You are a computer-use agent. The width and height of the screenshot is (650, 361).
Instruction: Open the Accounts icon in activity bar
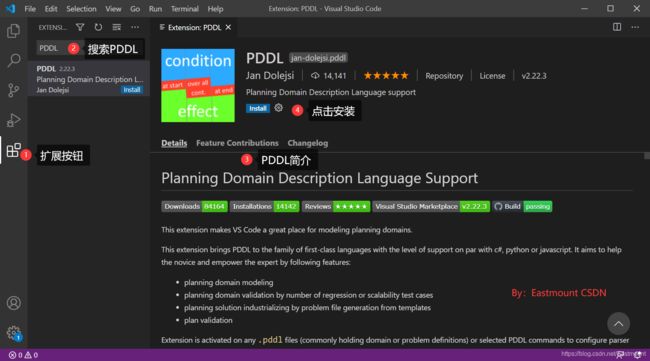(x=13, y=303)
